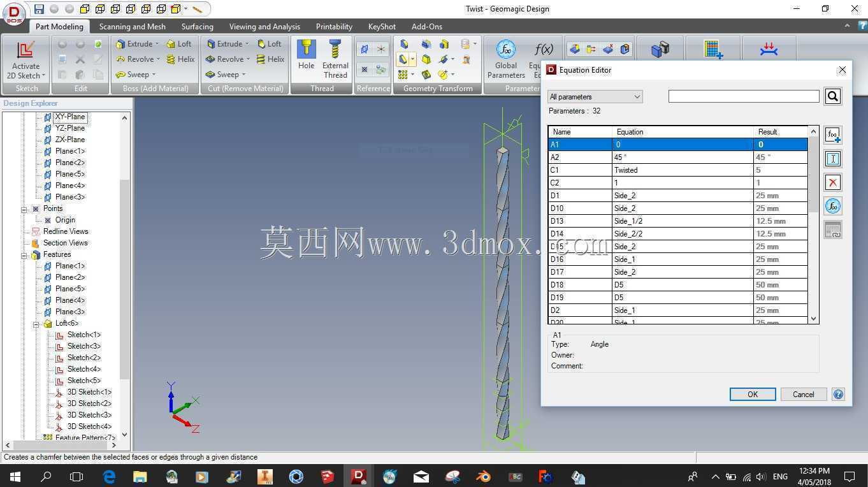Select the boss Loft tool
Screen dimensions: 868x487
[178, 44]
